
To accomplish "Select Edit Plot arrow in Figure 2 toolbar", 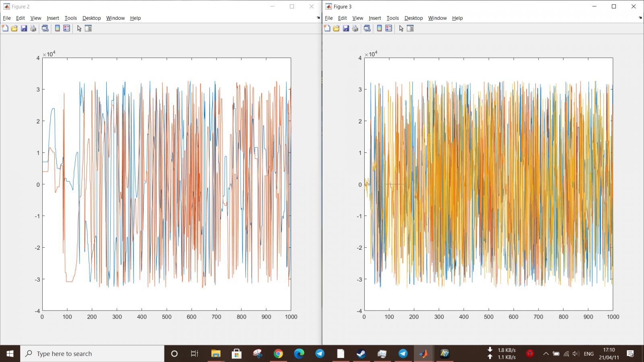I will coord(79,28).
